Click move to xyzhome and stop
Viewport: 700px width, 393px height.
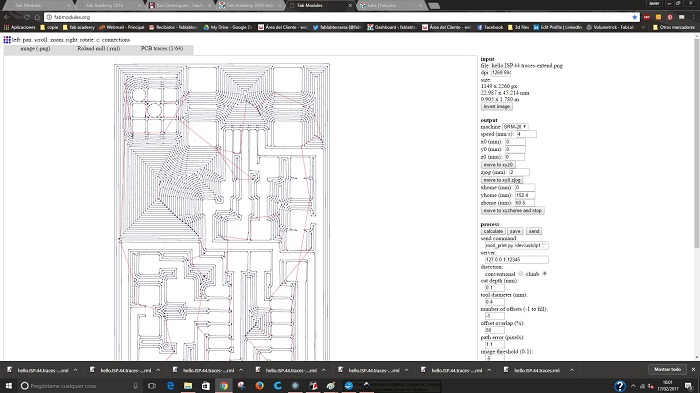[x=512, y=210]
